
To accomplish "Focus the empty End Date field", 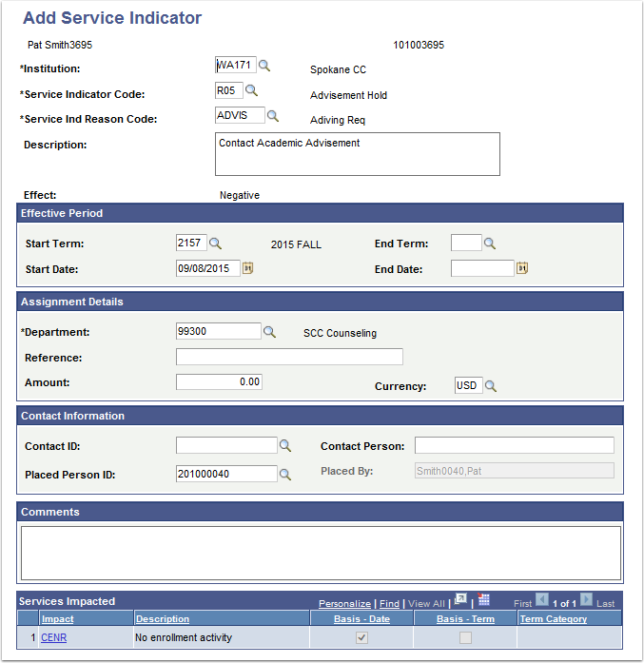I will tap(482, 268).
